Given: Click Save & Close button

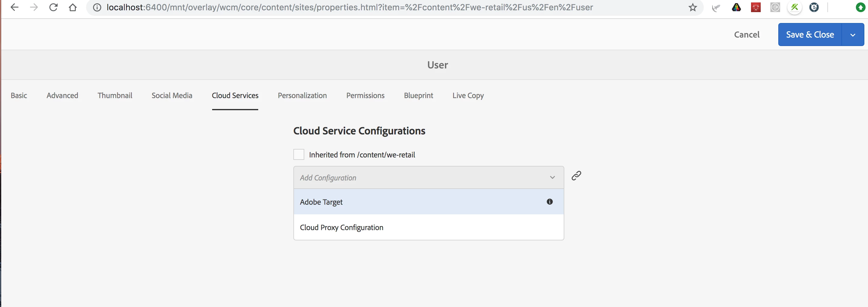Looking at the screenshot, I should (x=810, y=35).
